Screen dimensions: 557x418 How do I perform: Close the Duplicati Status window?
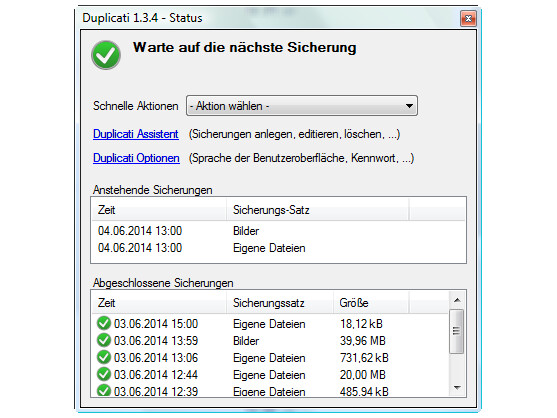tap(468, 18)
